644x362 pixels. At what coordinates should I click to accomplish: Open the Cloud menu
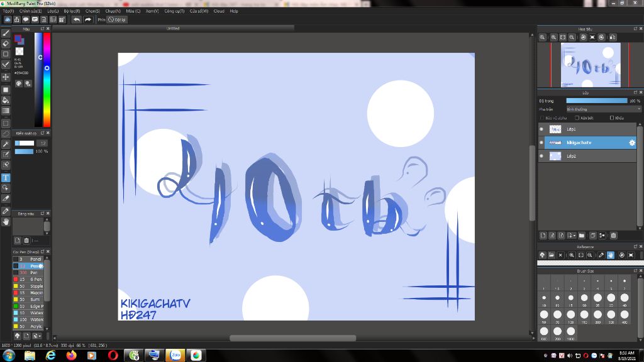219,11
